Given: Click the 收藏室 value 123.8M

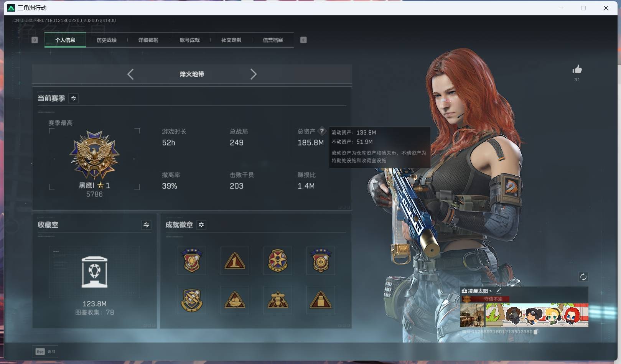Looking at the screenshot, I should click(x=95, y=304).
